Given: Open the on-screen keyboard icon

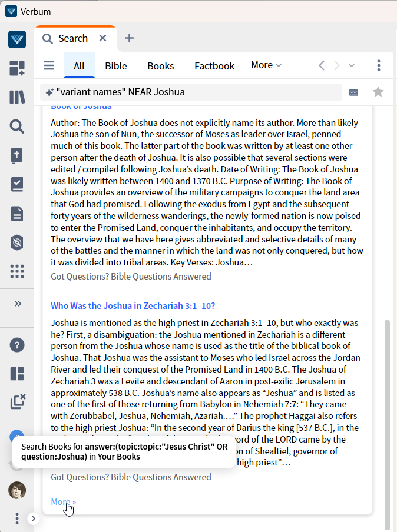Looking at the screenshot, I should click(354, 92).
